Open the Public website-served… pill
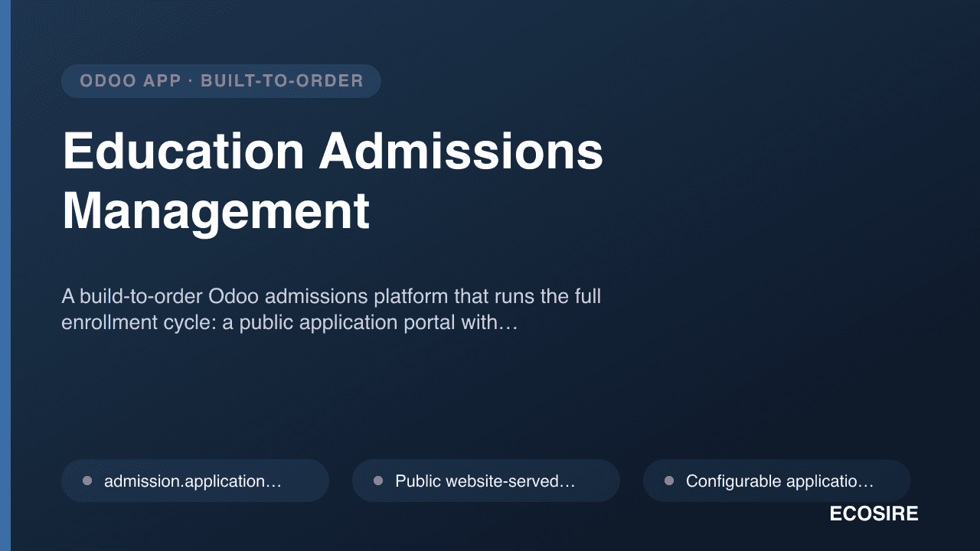This screenshot has width=980, height=551. (486, 481)
